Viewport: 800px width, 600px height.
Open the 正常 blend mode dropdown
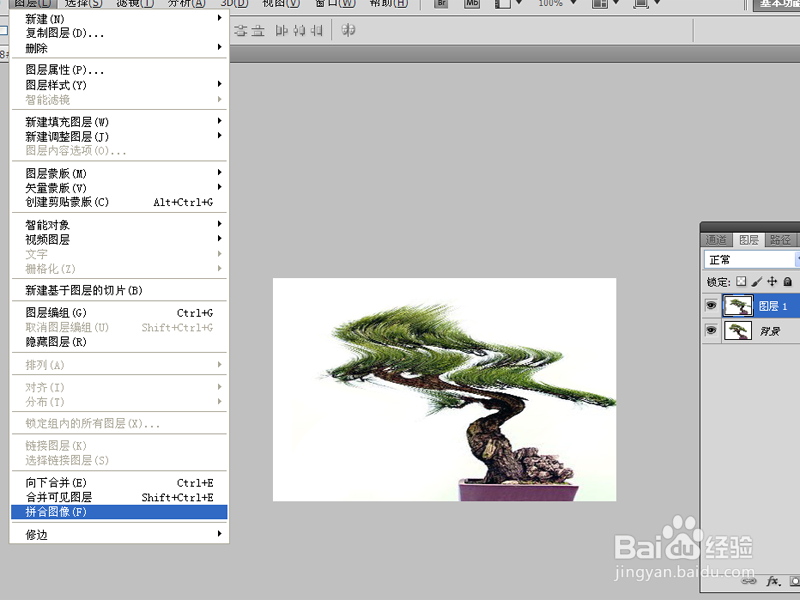pos(752,260)
